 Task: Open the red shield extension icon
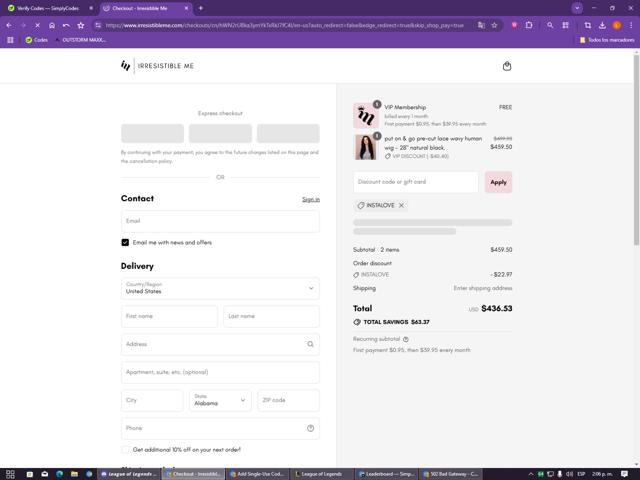pos(514,25)
